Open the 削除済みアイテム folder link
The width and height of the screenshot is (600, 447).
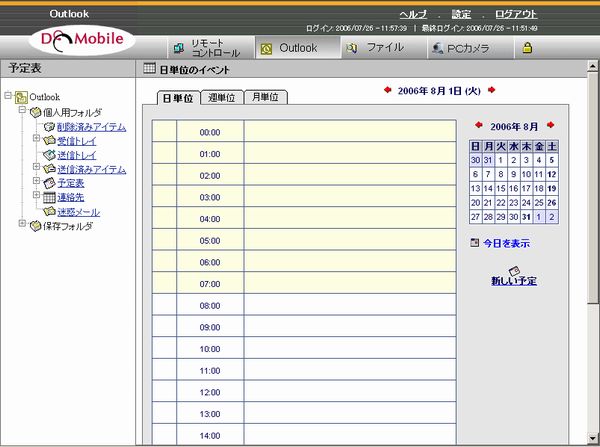(91, 127)
